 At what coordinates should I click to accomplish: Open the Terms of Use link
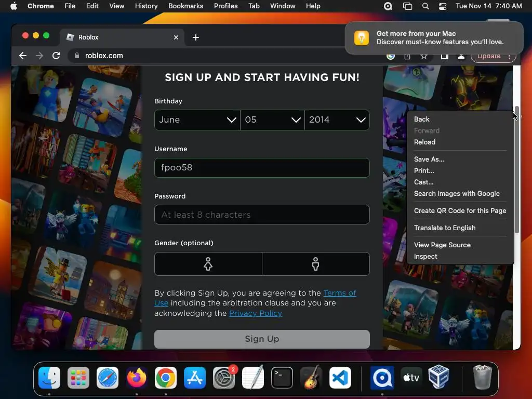pos(340,293)
